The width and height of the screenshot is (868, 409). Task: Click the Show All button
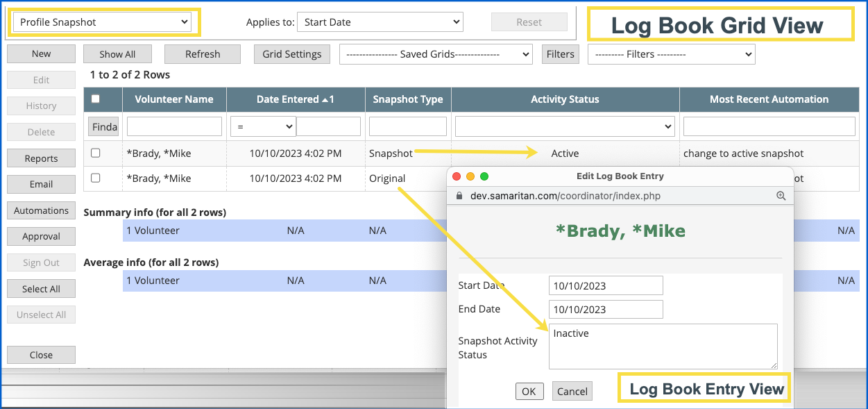coord(117,54)
